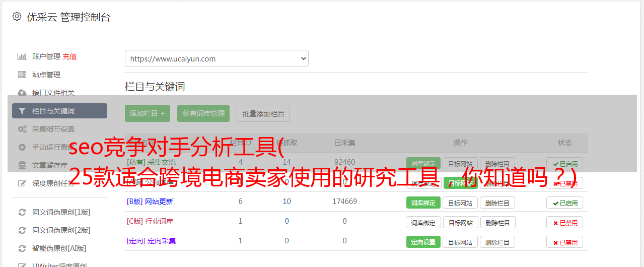The height and width of the screenshot is (267, 644).
Task: Click the database icon for 文章暂存库
Action: [22, 165]
